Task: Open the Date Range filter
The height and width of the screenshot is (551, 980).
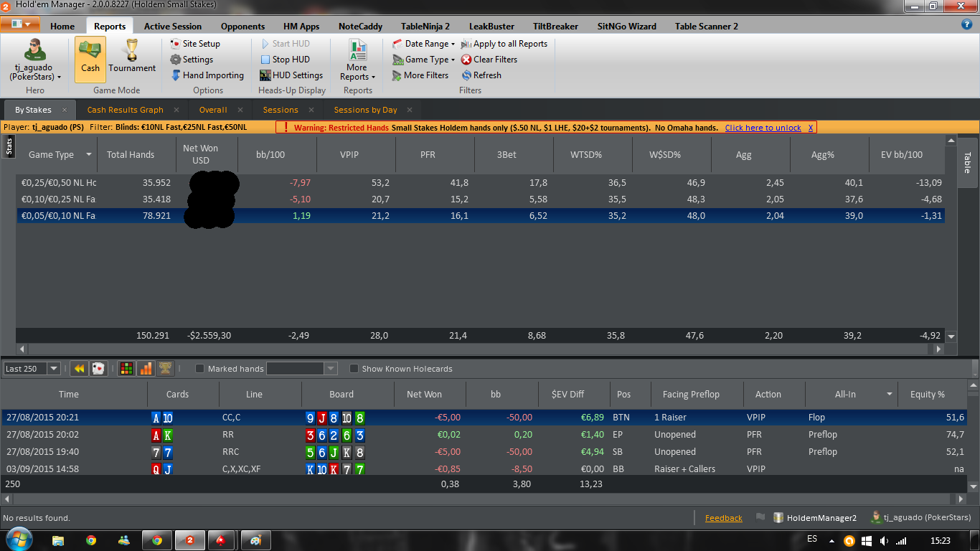Action: (423, 44)
